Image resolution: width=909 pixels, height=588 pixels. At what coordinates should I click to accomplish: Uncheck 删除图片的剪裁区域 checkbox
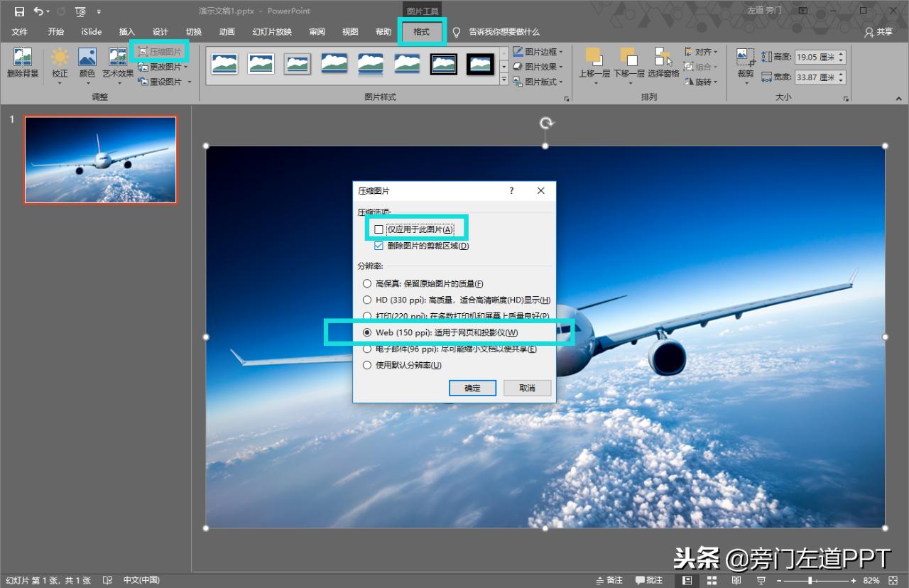pos(379,246)
